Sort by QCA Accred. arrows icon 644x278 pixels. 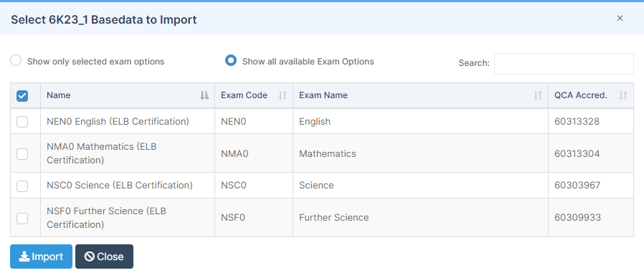tap(623, 95)
